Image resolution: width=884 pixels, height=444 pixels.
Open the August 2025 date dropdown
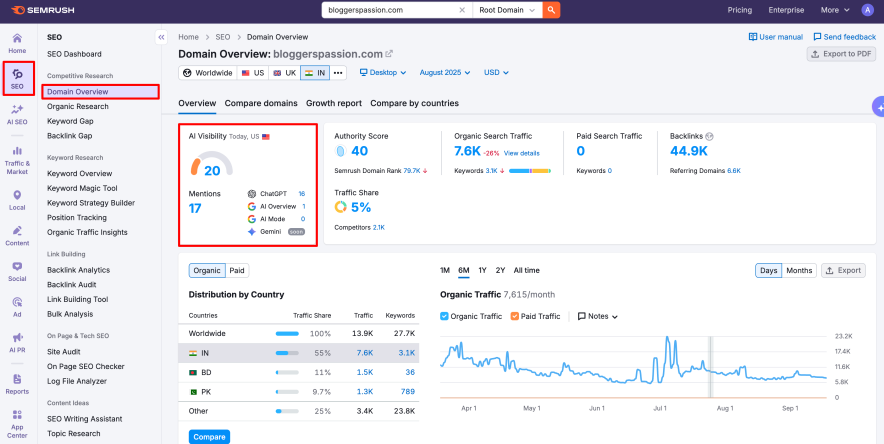click(x=445, y=73)
